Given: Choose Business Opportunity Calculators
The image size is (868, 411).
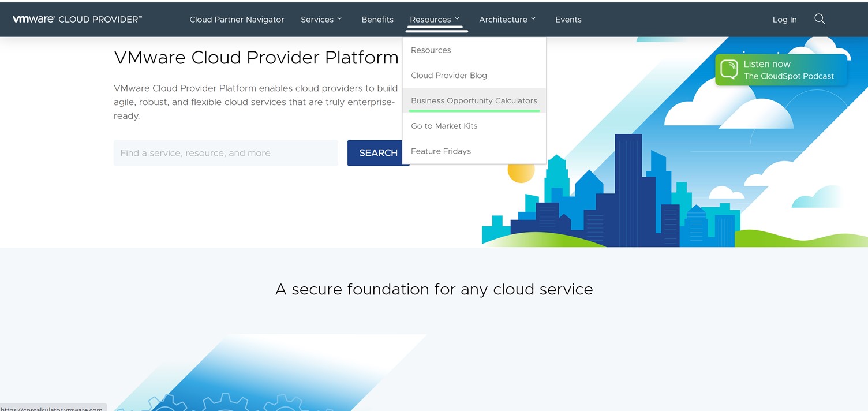Looking at the screenshot, I should click(x=474, y=100).
